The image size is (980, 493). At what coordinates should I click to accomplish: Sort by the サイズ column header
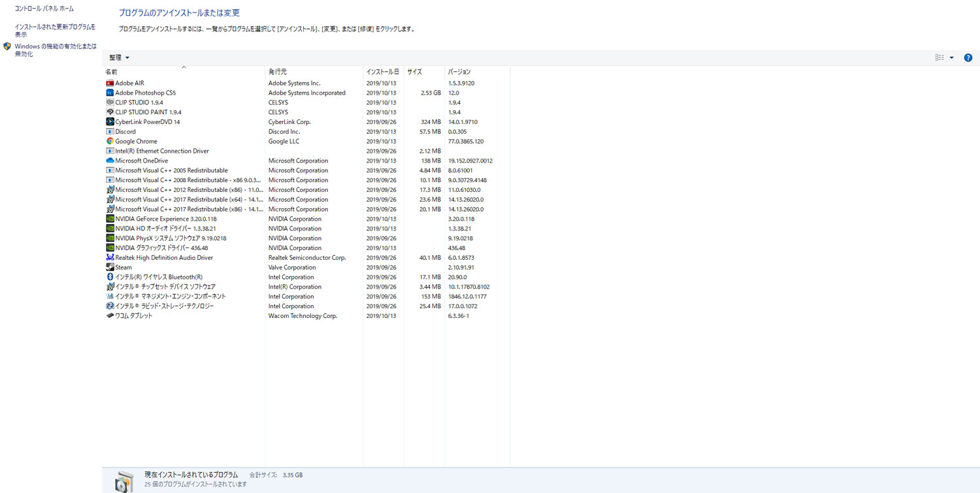[424, 71]
